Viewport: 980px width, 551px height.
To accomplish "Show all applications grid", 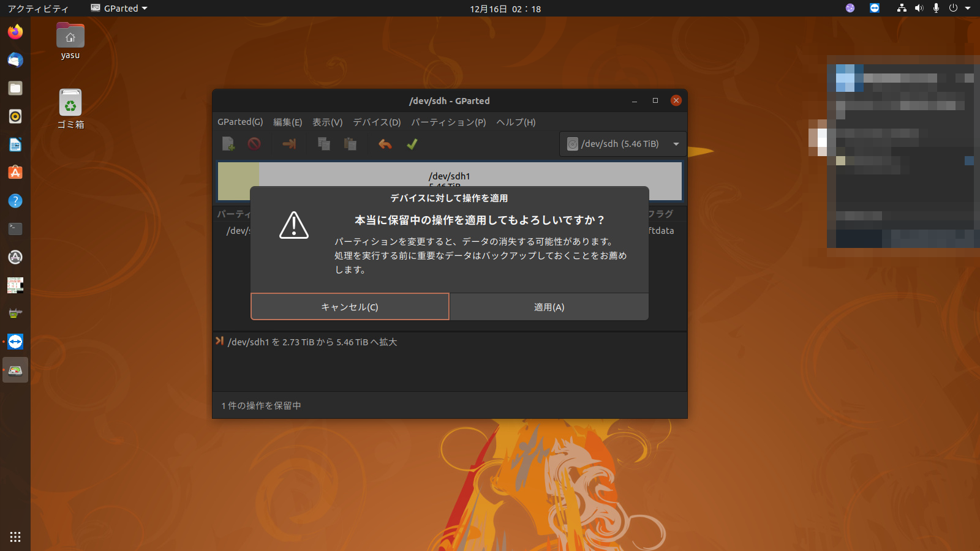I will (x=15, y=537).
